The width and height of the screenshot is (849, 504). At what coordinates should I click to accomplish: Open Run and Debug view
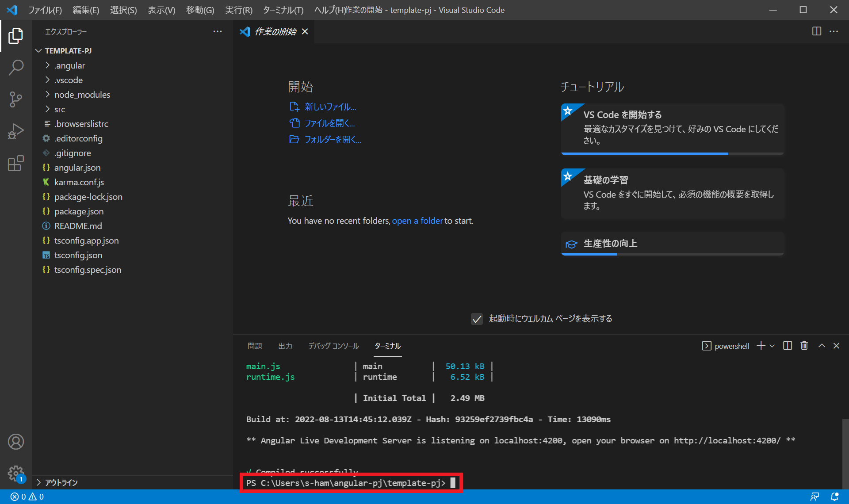16,131
